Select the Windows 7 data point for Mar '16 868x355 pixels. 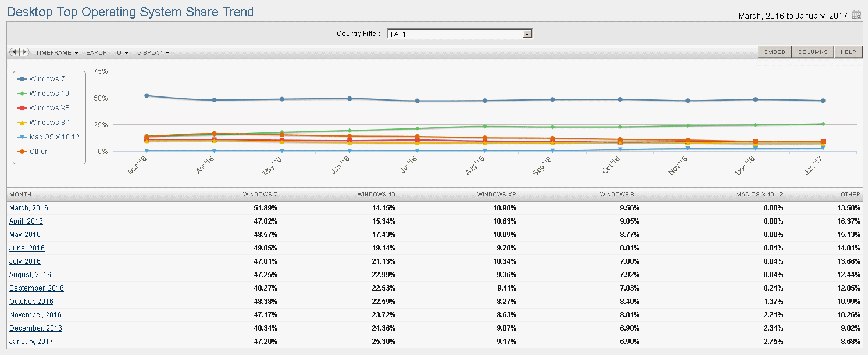click(147, 96)
